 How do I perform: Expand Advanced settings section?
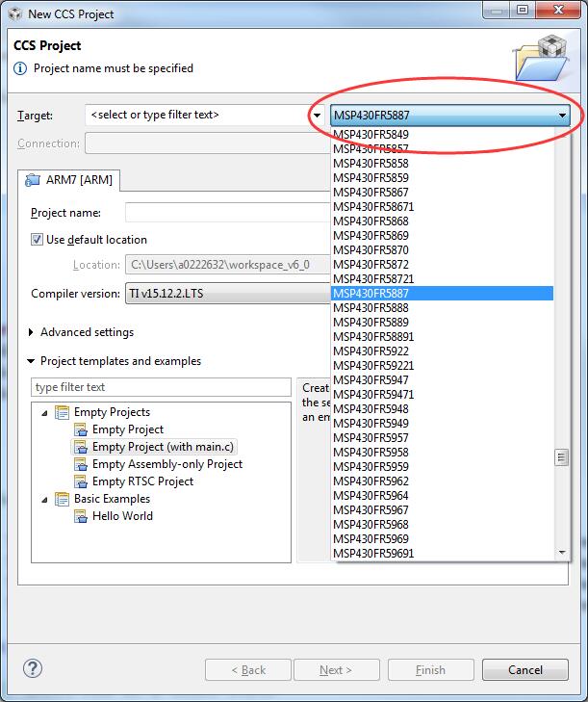click(x=31, y=332)
